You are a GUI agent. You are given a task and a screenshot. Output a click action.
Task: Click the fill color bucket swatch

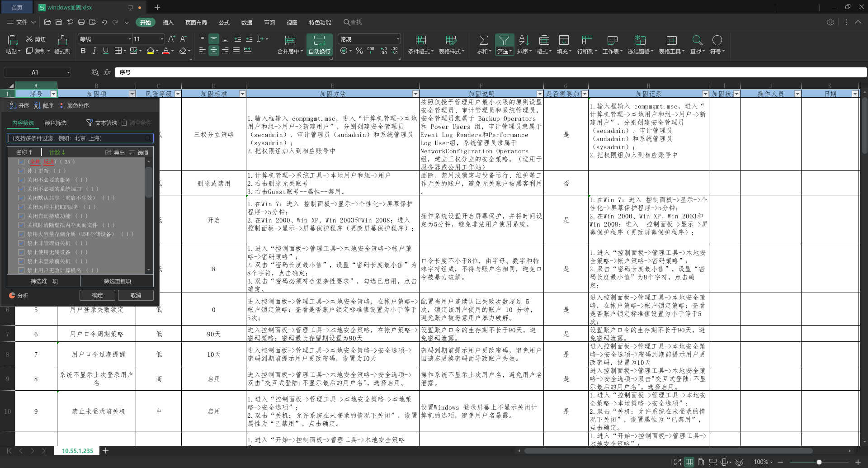(150, 51)
